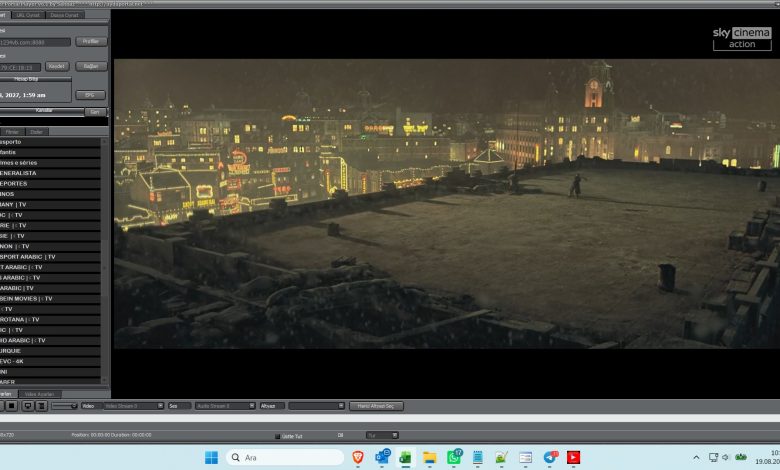Open the Windows Start menu
780x470 pixels.
tap(211, 458)
